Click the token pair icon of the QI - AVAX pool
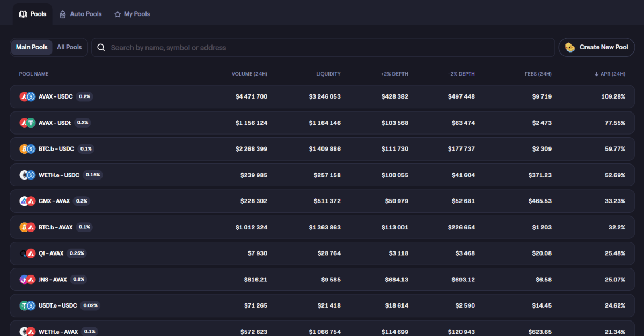This screenshot has width=644, height=336. pos(27,253)
